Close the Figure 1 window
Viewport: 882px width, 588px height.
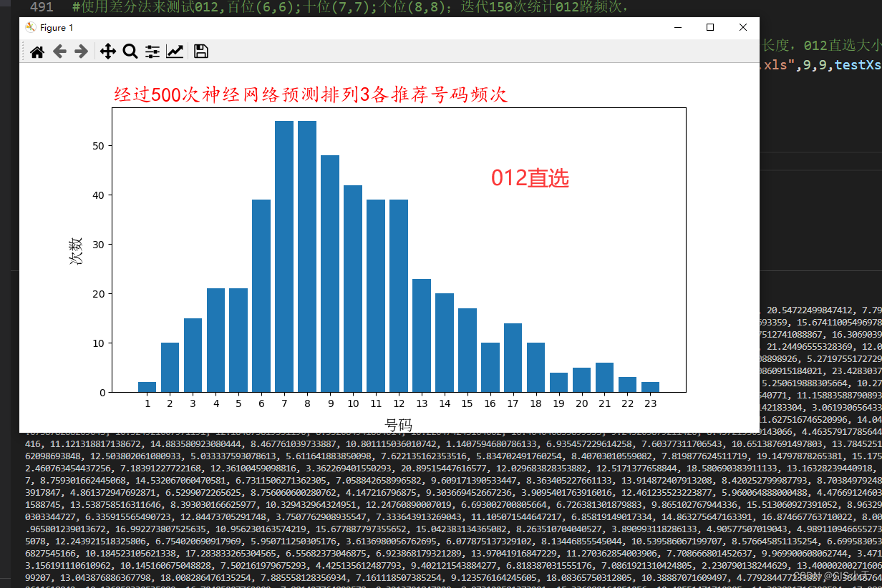(743, 27)
